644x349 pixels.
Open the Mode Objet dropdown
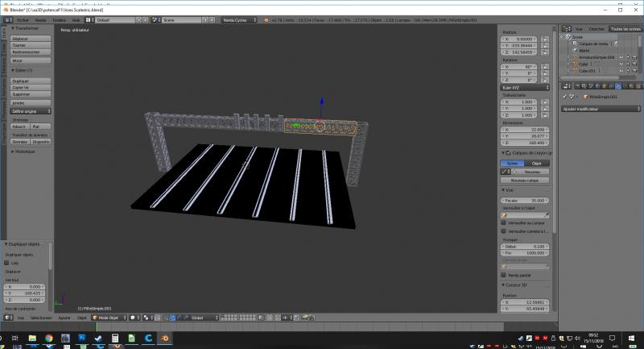(109, 318)
